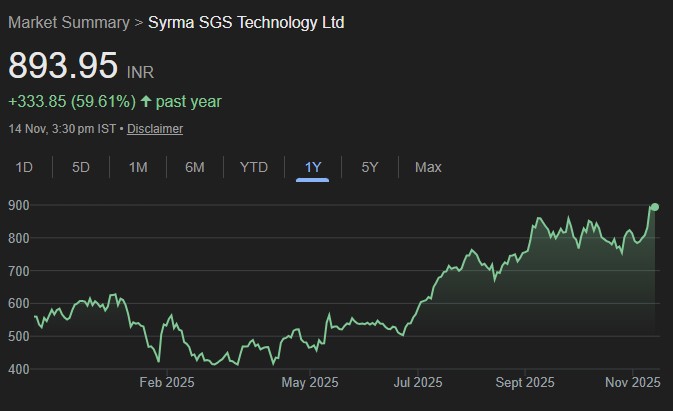Switch to the 1D time range tab
The width and height of the screenshot is (673, 411).
click(24, 167)
